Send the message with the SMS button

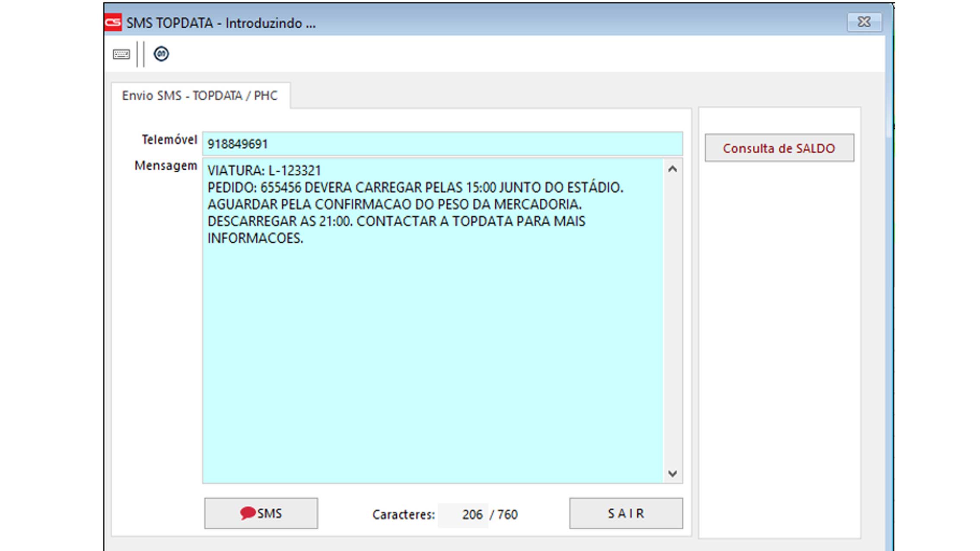click(x=261, y=513)
